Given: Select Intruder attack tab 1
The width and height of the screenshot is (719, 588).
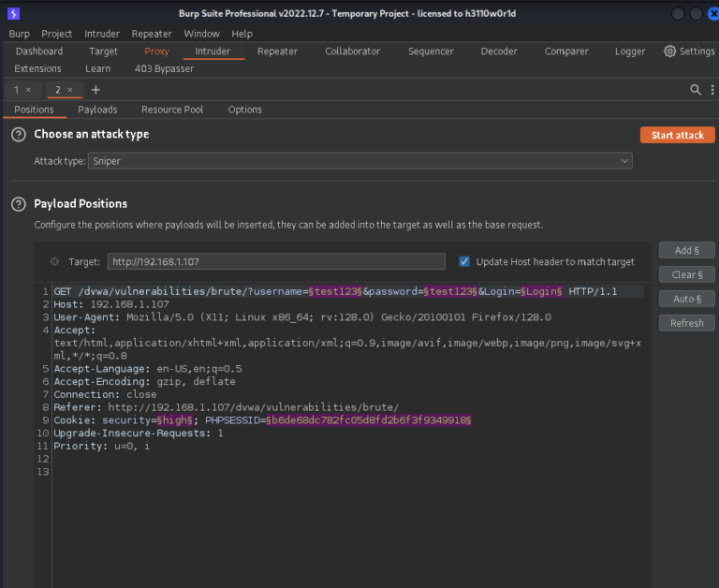Looking at the screenshot, I should coord(17,90).
